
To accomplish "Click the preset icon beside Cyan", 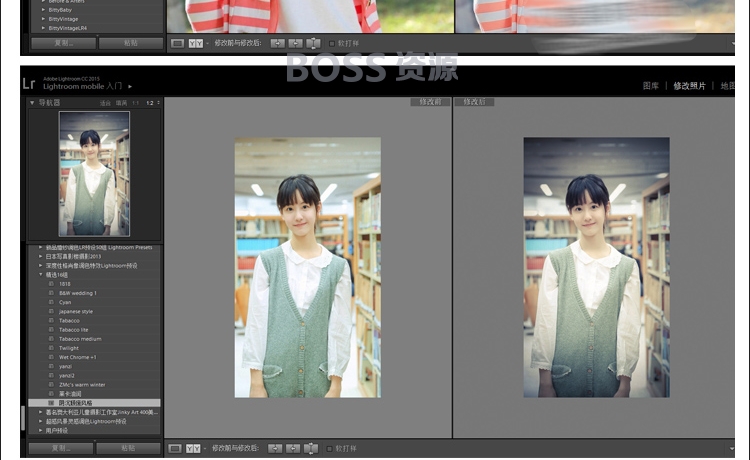I will click(51, 302).
